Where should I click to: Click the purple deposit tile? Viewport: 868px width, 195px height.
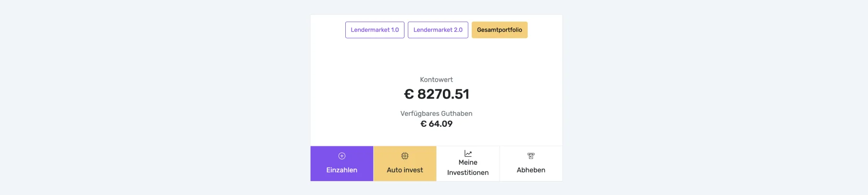tap(342, 164)
